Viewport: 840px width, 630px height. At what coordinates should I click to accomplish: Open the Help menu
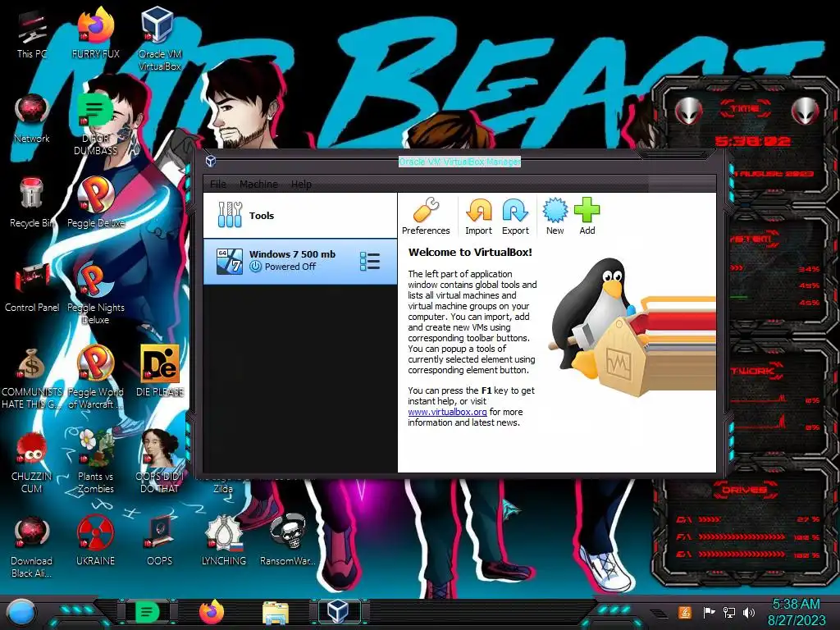(x=301, y=185)
